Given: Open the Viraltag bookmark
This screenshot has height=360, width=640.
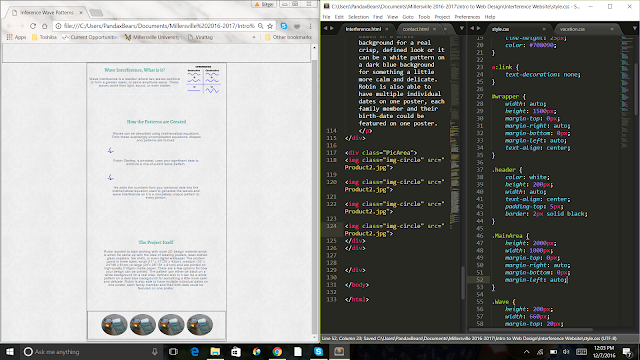Looking at the screenshot, I should pyautogui.click(x=200, y=37).
